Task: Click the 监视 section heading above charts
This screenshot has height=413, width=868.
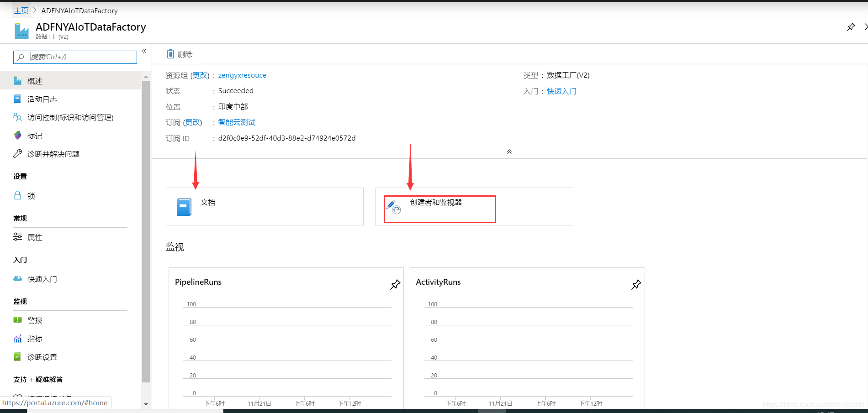Action: click(x=175, y=247)
